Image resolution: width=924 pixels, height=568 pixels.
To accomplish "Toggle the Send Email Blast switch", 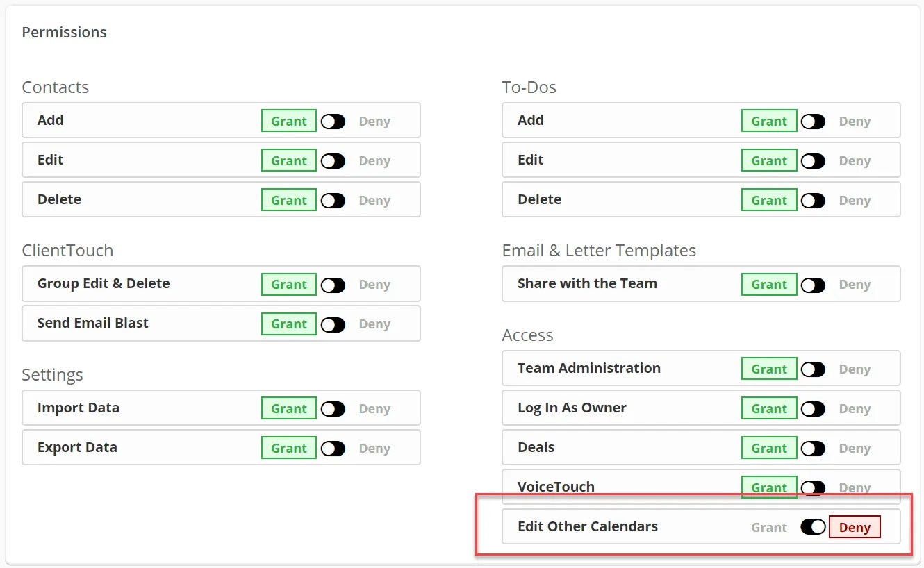I will (x=333, y=324).
